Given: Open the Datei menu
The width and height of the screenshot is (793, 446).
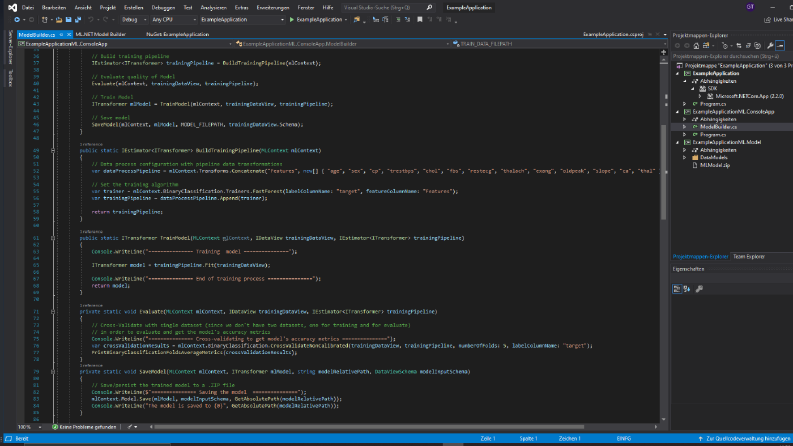Looking at the screenshot, I should point(28,8).
